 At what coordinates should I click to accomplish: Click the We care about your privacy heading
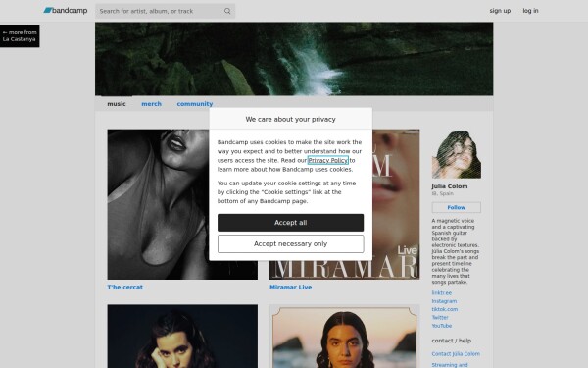click(x=291, y=119)
